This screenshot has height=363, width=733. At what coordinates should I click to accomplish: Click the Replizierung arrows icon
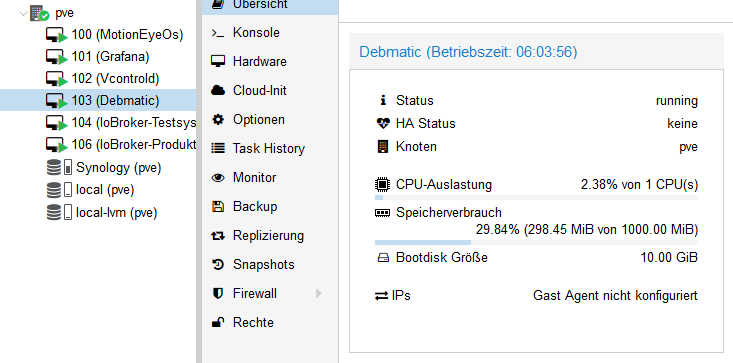218,236
